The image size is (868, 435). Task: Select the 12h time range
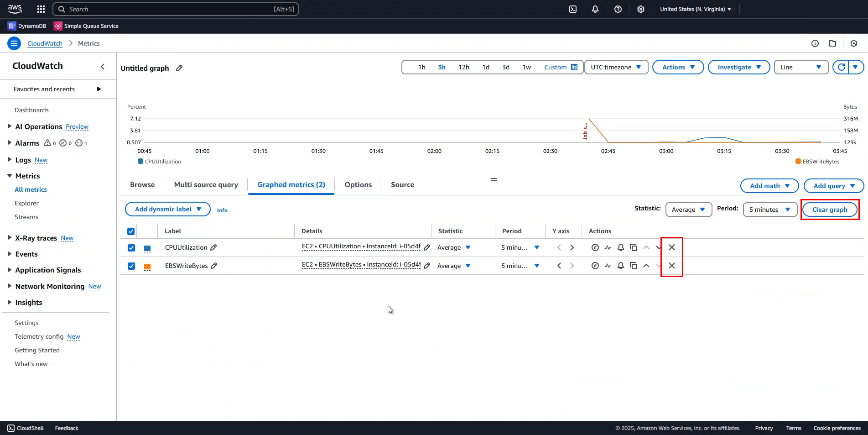pyautogui.click(x=464, y=67)
